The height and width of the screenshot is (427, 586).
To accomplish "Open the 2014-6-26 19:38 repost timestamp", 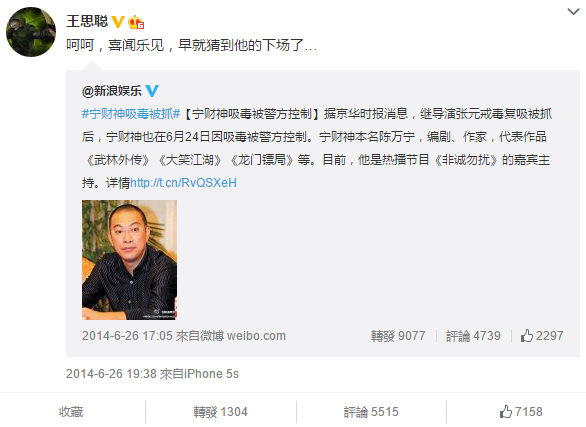I will pyautogui.click(x=111, y=374).
